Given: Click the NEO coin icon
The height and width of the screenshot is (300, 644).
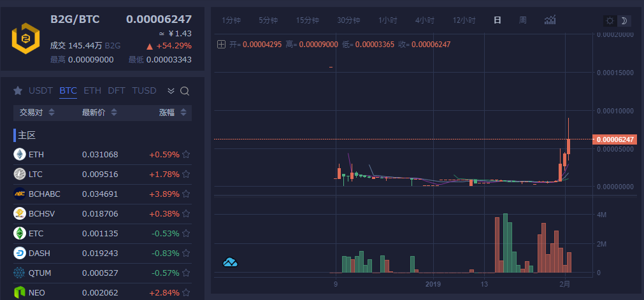Looking at the screenshot, I should tap(20, 292).
